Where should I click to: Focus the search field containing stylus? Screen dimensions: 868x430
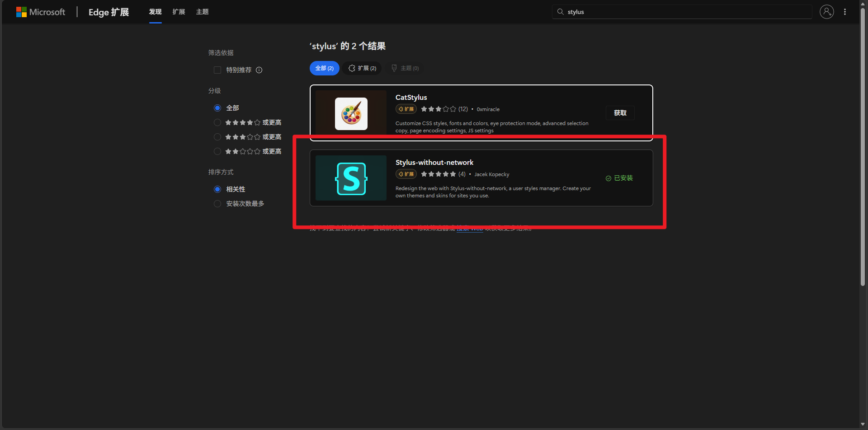(682, 12)
